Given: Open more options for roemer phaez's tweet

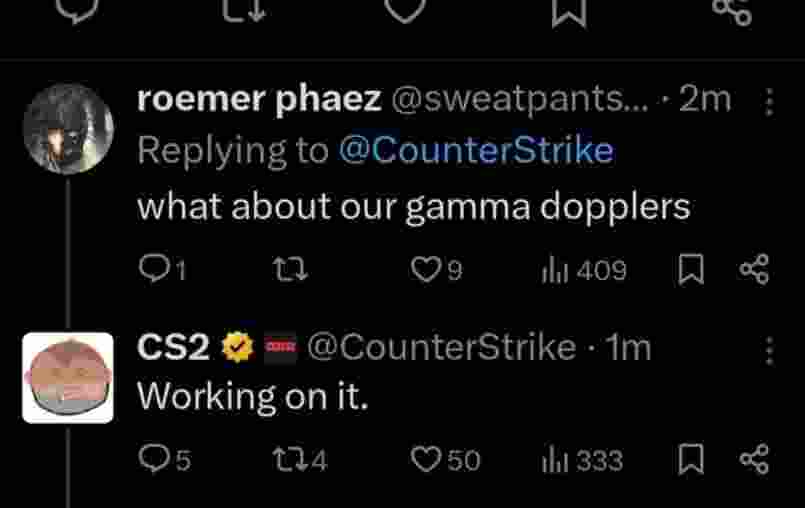Looking at the screenshot, I should click(768, 101).
